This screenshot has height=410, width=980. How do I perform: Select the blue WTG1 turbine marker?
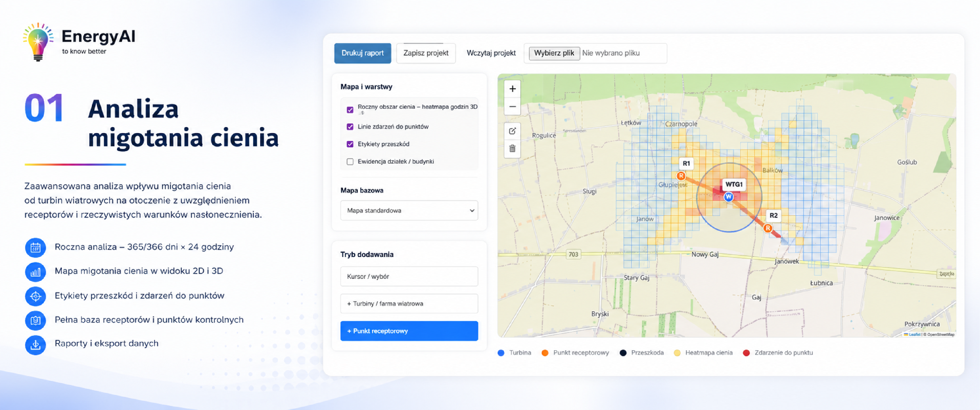[x=728, y=197]
